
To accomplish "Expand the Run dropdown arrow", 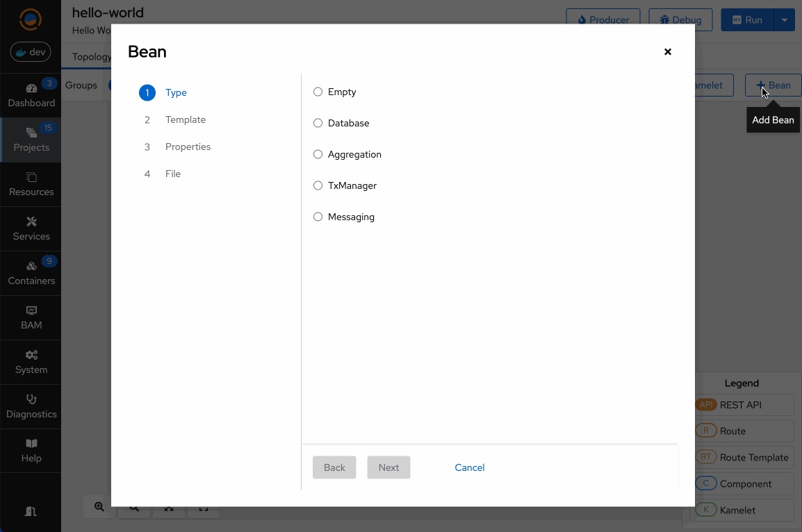I will coord(785,20).
